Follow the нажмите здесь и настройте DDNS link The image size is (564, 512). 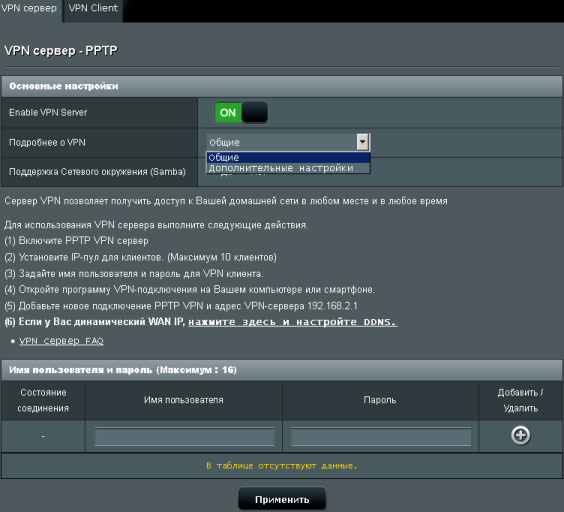(x=292, y=322)
